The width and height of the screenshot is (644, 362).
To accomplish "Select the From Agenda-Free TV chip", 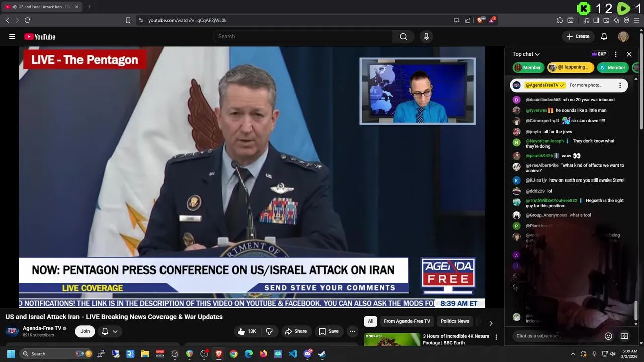I will [x=407, y=321].
